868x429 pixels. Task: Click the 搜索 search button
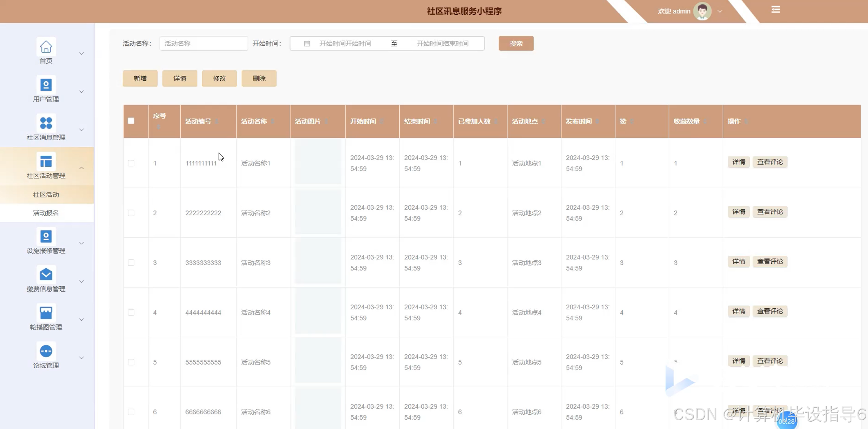click(x=516, y=44)
